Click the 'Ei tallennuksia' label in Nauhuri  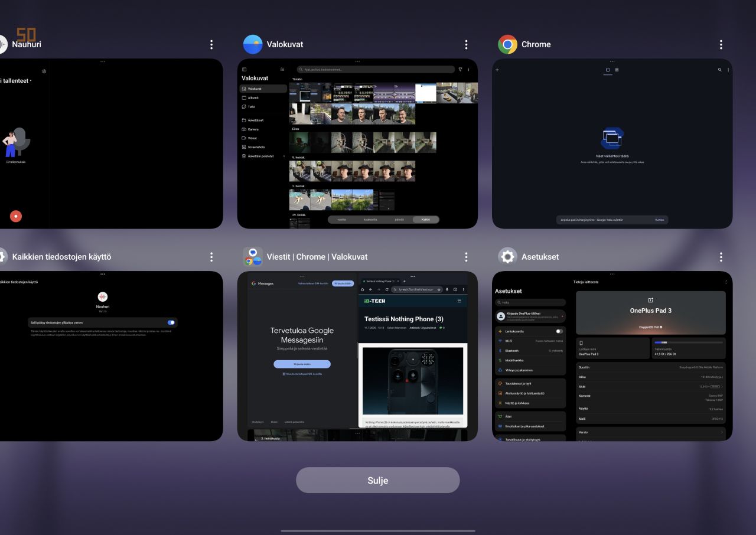pyautogui.click(x=16, y=162)
